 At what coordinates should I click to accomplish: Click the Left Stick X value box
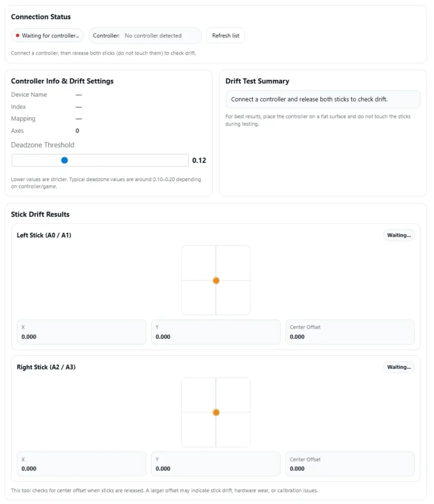(82, 332)
